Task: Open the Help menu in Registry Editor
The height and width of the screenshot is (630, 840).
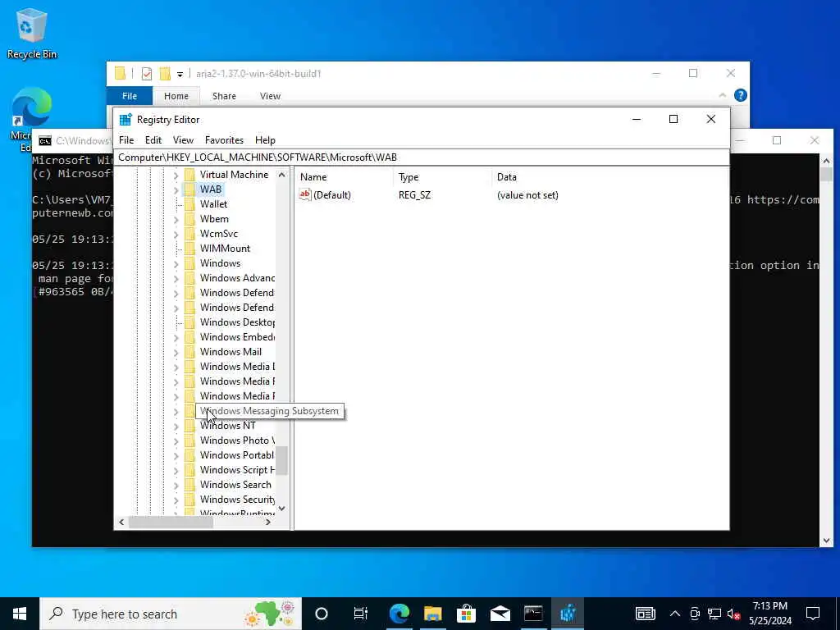Action: point(265,139)
